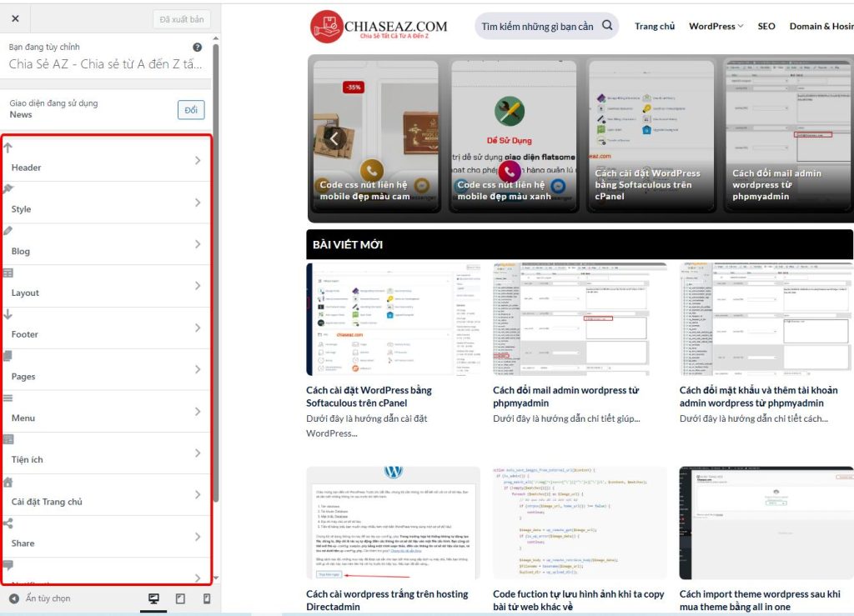Click the home icon beside Cài đặt Trang chủ
This screenshot has width=854, height=616.
[8, 482]
